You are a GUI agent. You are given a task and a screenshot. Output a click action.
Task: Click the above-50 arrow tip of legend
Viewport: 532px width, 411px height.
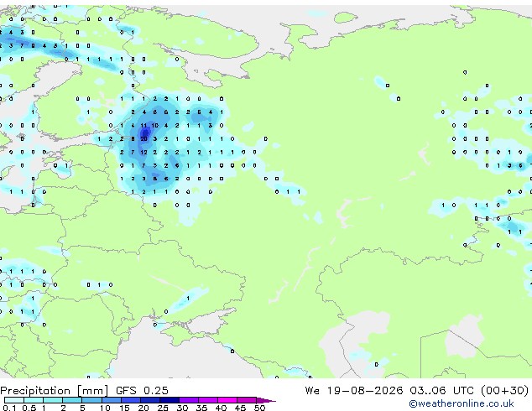(x=266, y=400)
